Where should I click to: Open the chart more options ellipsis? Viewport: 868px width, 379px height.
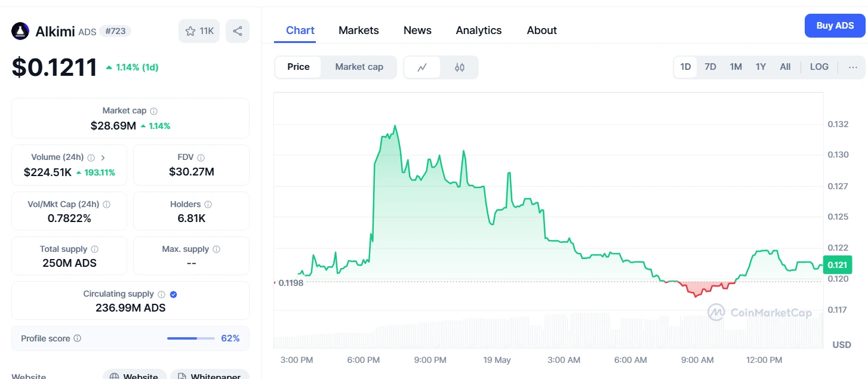853,67
